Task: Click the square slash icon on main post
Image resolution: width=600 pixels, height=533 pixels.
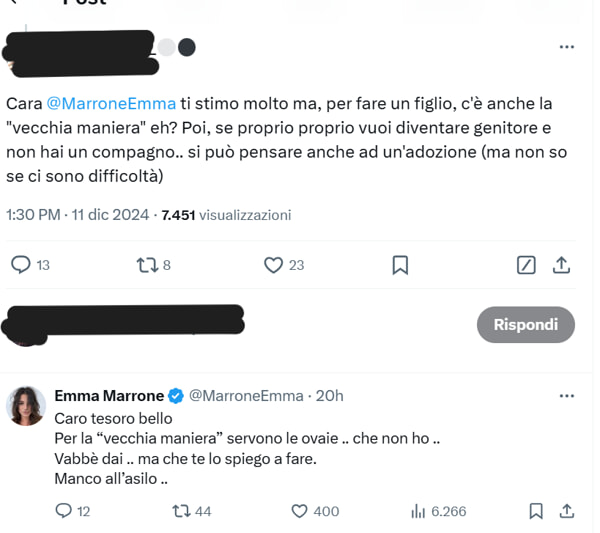Action: click(527, 265)
